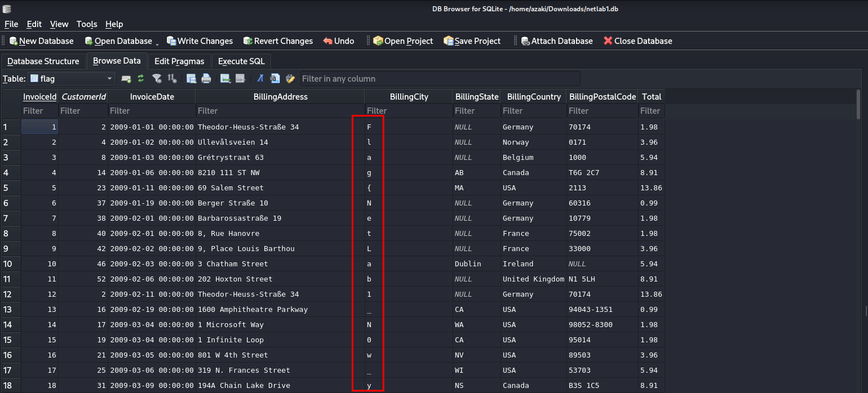Insert a new record using the green-arrow table icon
868x393 pixels.
click(225, 79)
